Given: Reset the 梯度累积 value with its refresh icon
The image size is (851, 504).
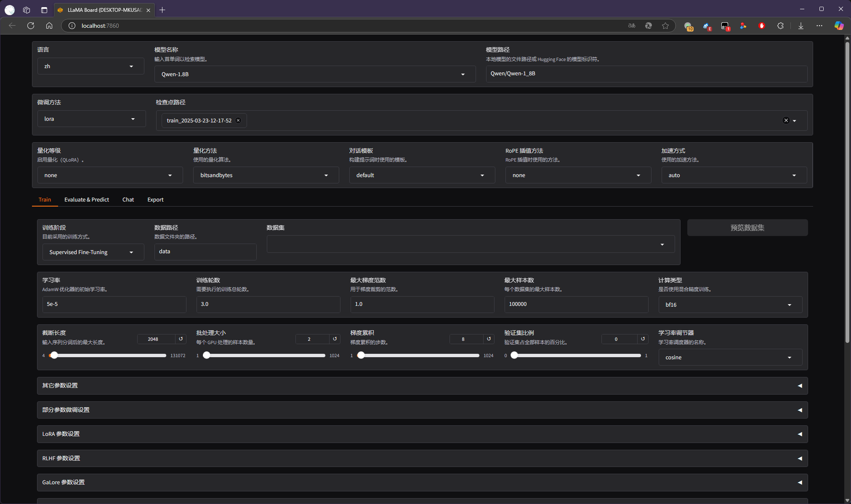Looking at the screenshot, I should point(489,339).
